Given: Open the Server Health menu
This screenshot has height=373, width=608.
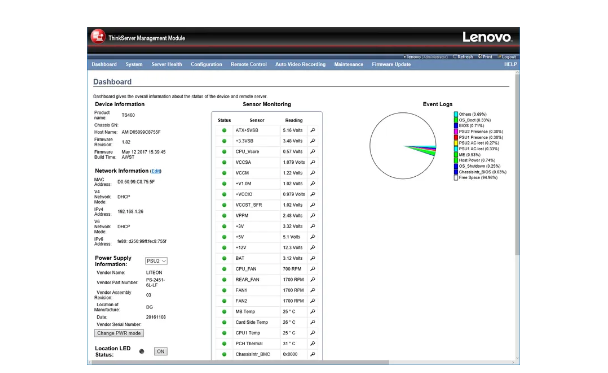Looking at the screenshot, I should [x=167, y=64].
